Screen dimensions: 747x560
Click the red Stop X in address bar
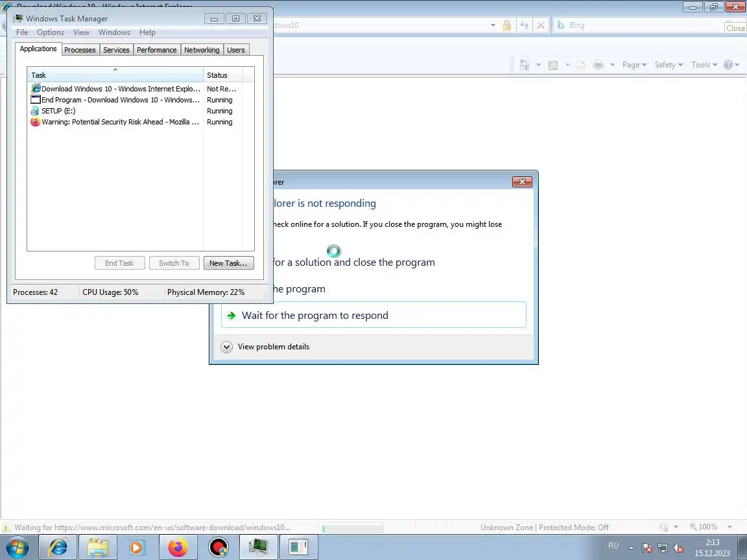[x=541, y=25]
